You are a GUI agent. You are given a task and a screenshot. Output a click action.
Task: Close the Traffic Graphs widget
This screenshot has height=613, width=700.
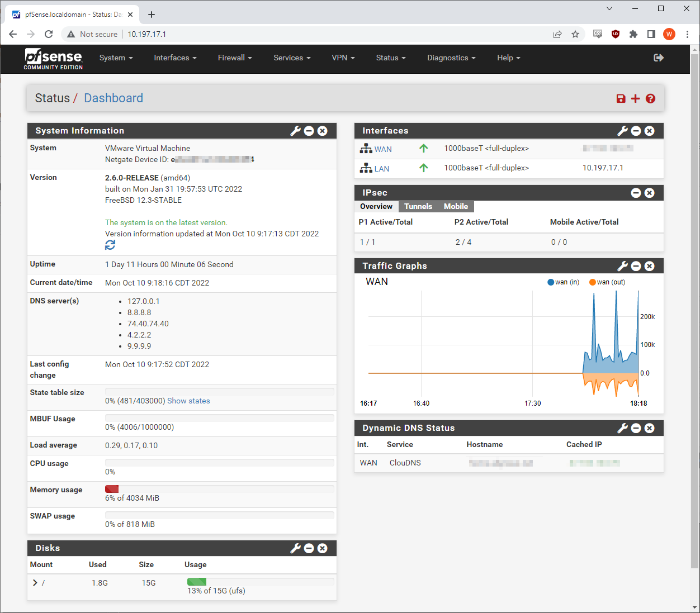[x=650, y=266]
